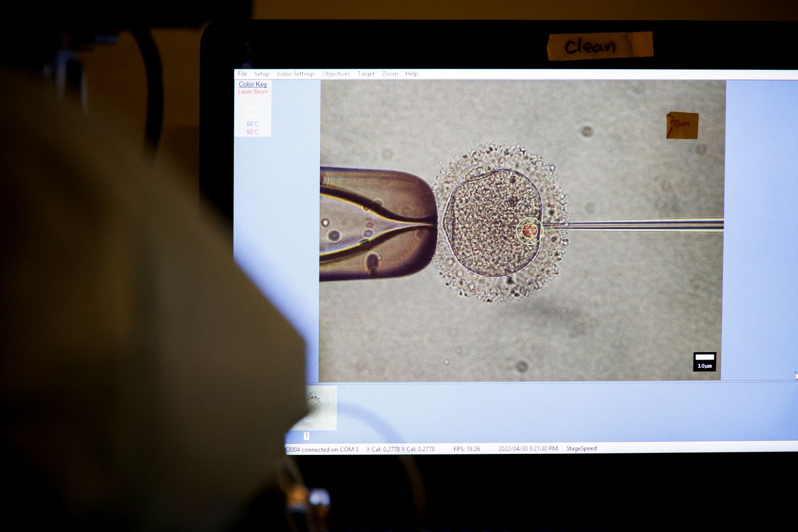Click the red laser target circle
The image size is (798, 532).
point(530,231)
